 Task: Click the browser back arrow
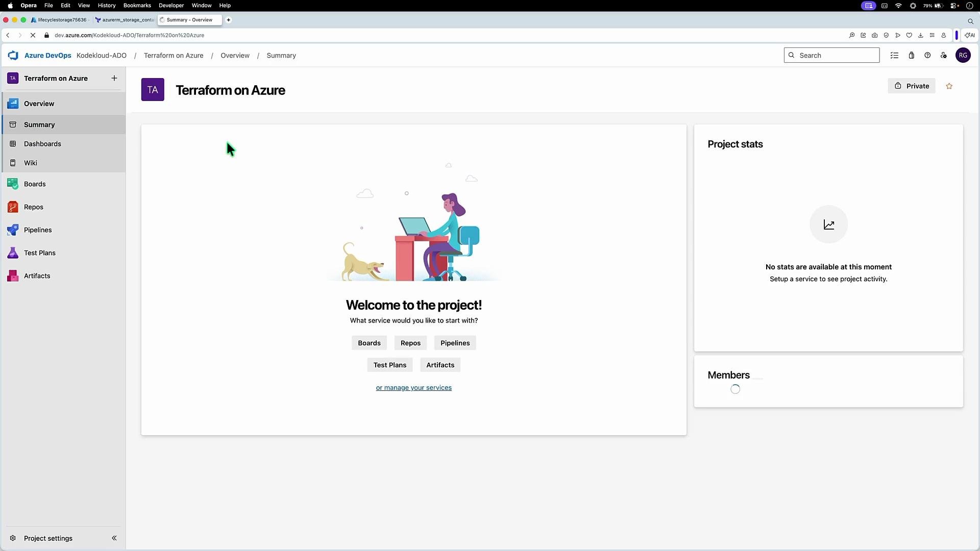pos(8,35)
